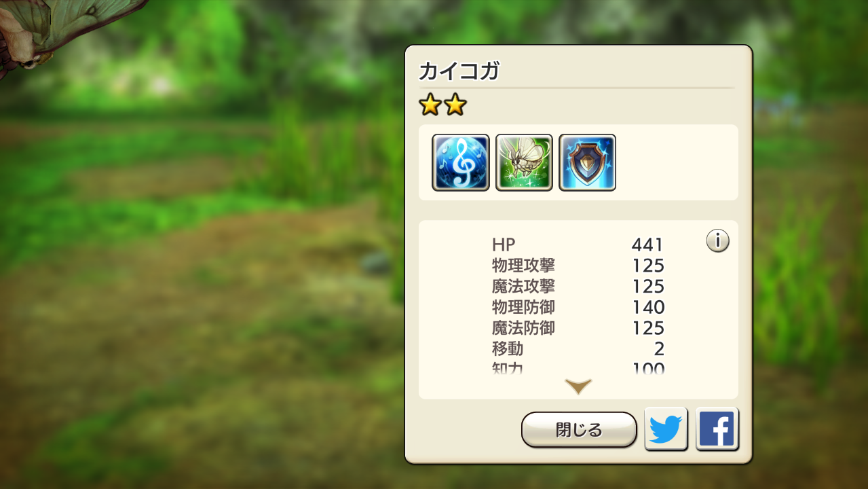
Task: Click the HP value 441
Action: (647, 244)
